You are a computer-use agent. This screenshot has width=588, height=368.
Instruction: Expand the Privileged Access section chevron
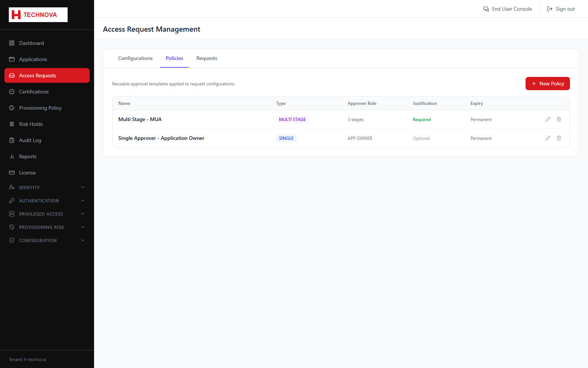(x=83, y=214)
